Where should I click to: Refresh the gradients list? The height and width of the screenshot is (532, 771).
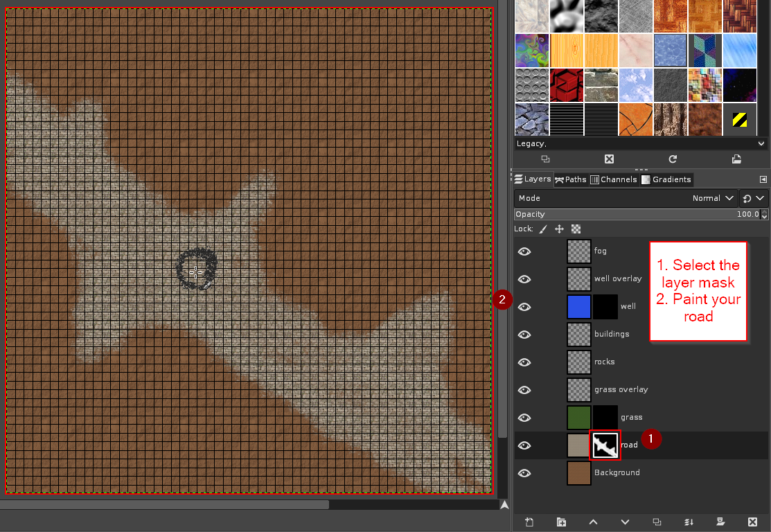(673, 159)
